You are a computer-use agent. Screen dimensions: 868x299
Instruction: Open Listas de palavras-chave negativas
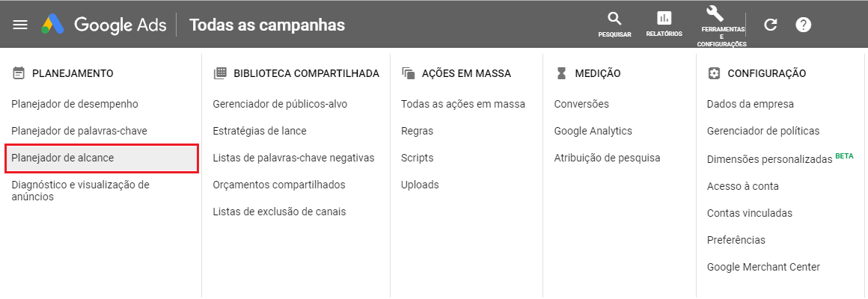293,158
